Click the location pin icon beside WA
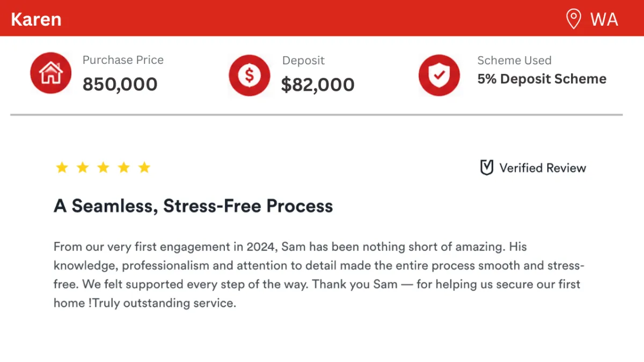This screenshot has width=644, height=362. click(x=574, y=19)
